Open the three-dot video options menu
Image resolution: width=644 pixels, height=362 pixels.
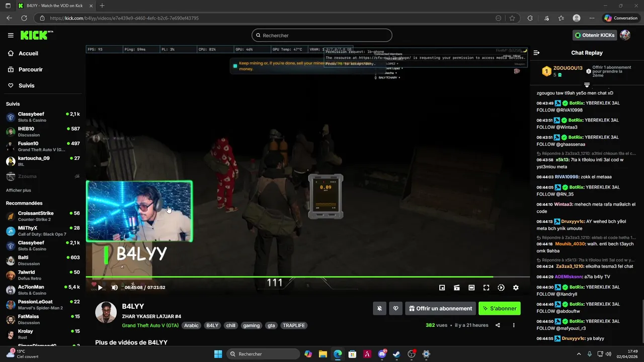tap(514, 325)
